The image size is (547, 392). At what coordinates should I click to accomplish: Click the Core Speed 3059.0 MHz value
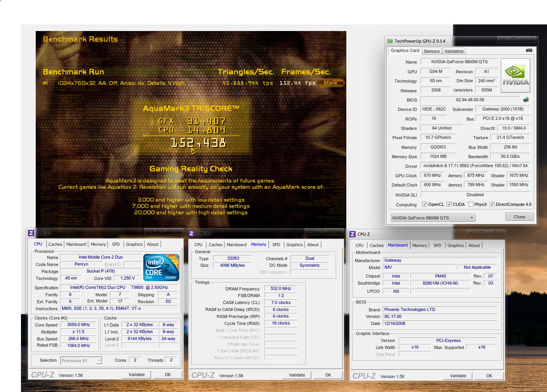[78, 325]
